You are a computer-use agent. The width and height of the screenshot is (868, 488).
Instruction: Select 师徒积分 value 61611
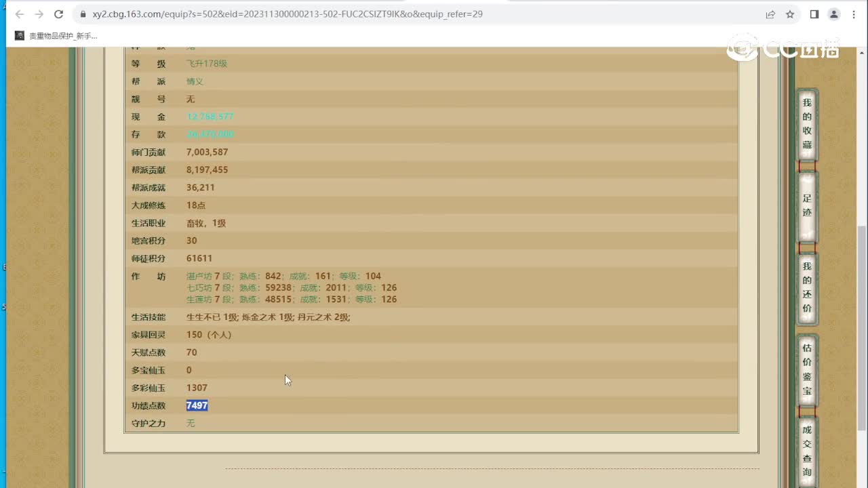(x=199, y=258)
